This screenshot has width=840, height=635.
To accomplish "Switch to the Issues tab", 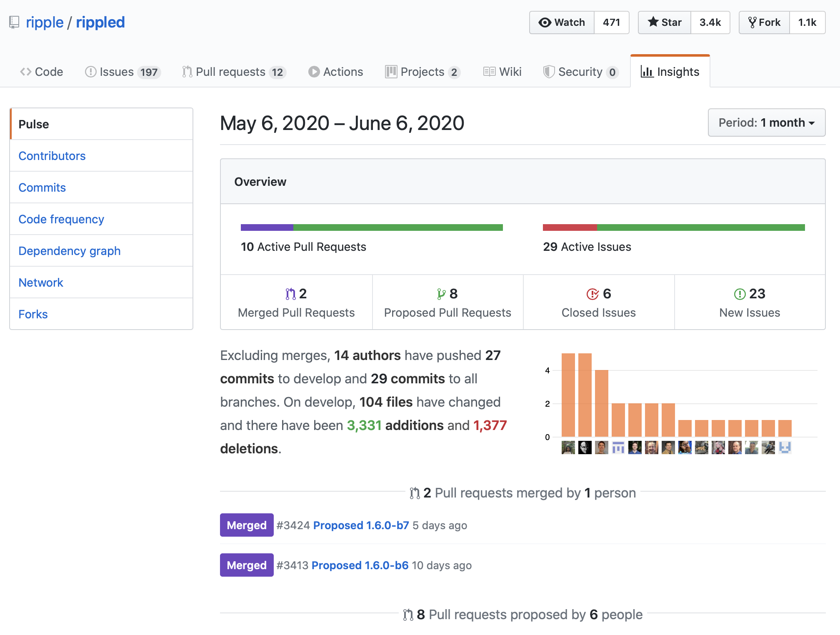I will (122, 72).
